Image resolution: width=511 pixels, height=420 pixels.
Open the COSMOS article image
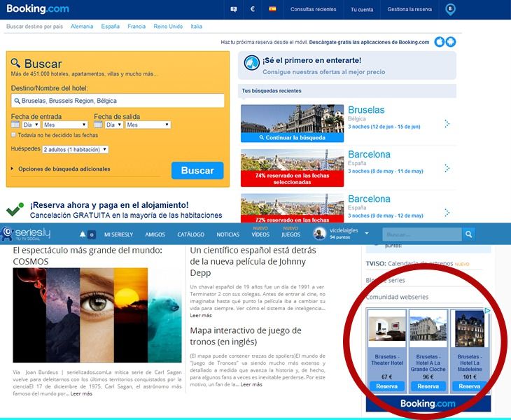pos(97,315)
